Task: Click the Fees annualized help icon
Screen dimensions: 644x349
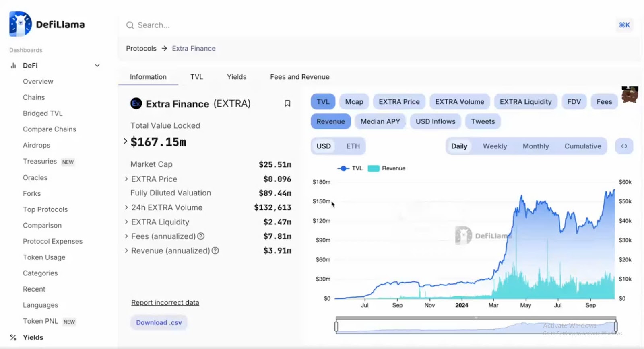Action: coord(201,236)
